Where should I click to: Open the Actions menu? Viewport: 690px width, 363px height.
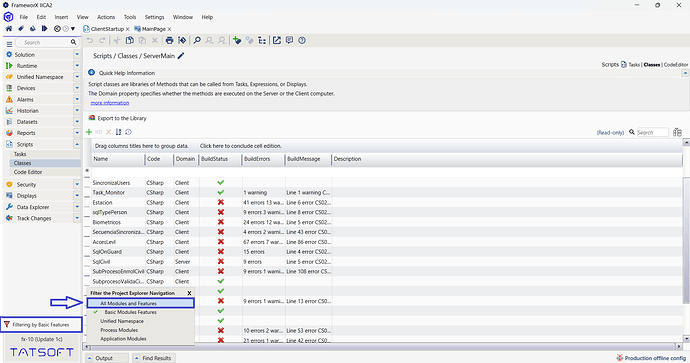tap(106, 17)
